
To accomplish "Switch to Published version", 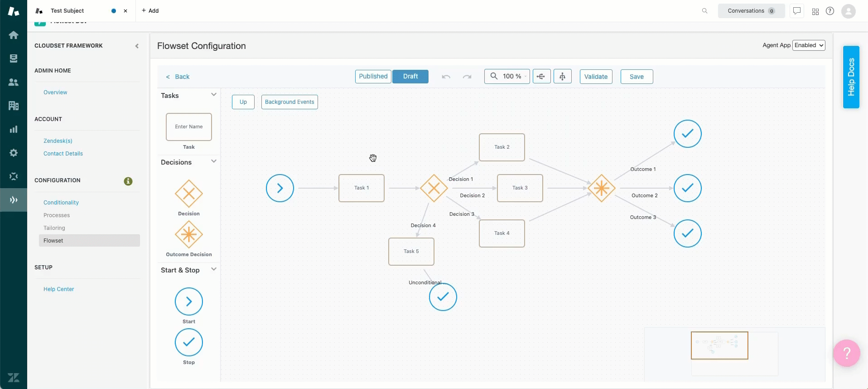I will pos(373,77).
